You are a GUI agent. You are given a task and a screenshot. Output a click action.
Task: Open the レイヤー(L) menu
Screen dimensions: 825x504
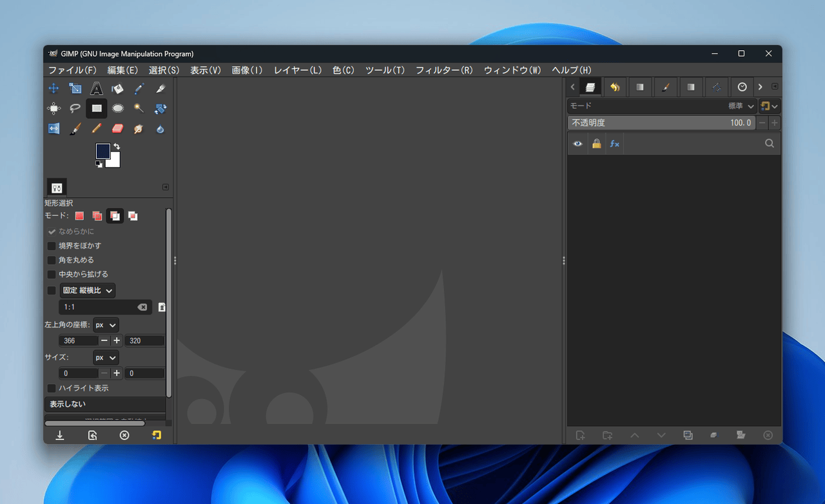[x=298, y=70]
